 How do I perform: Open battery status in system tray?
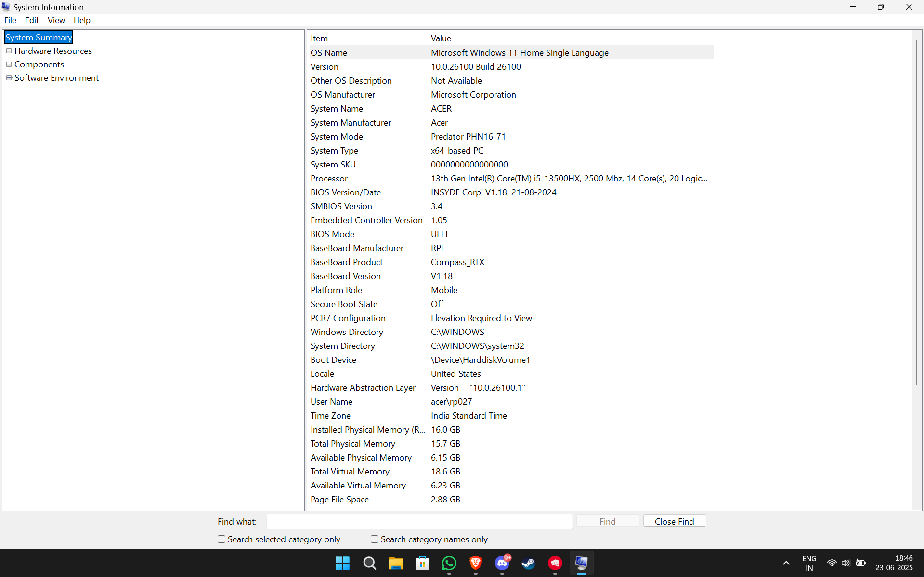tap(861, 563)
